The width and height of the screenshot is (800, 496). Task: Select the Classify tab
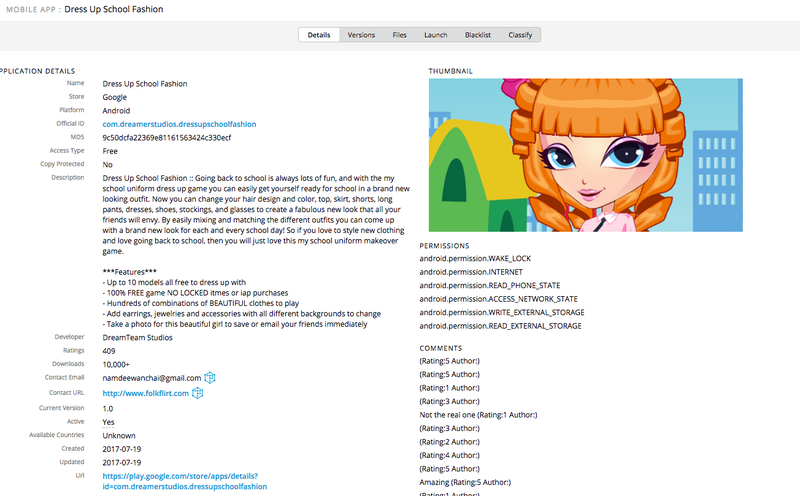520,35
